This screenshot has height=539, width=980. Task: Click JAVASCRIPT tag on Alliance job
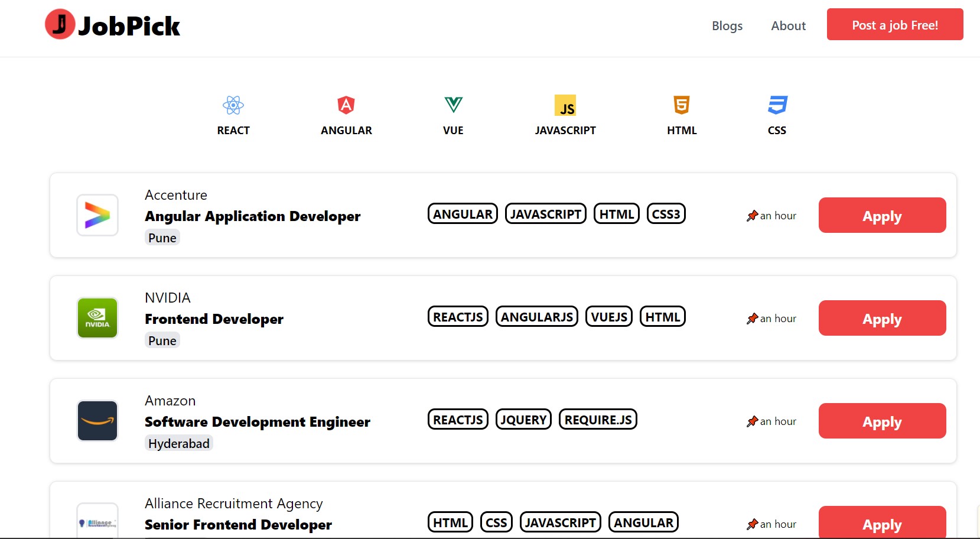561,522
